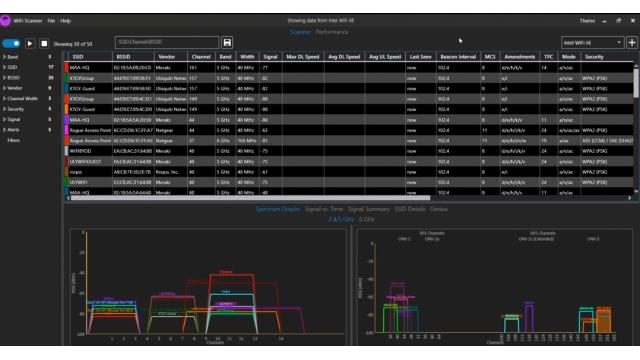
Task: Select the Signal vs. Time tab
Action: coord(324,209)
